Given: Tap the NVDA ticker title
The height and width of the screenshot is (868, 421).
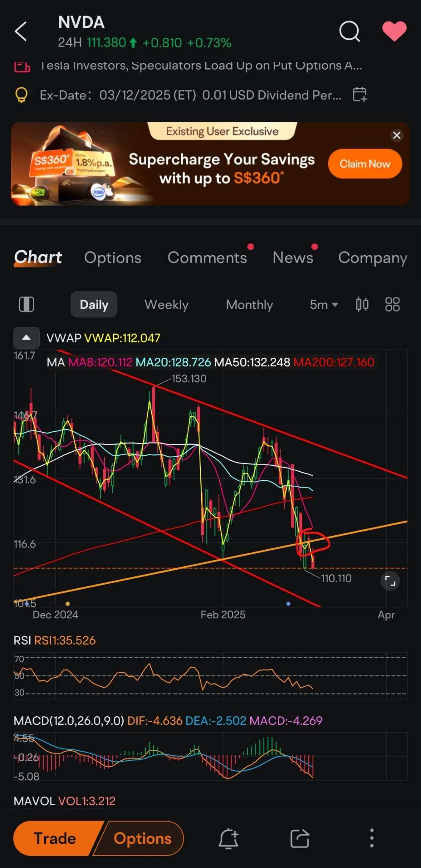Looking at the screenshot, I should point(81,22).
